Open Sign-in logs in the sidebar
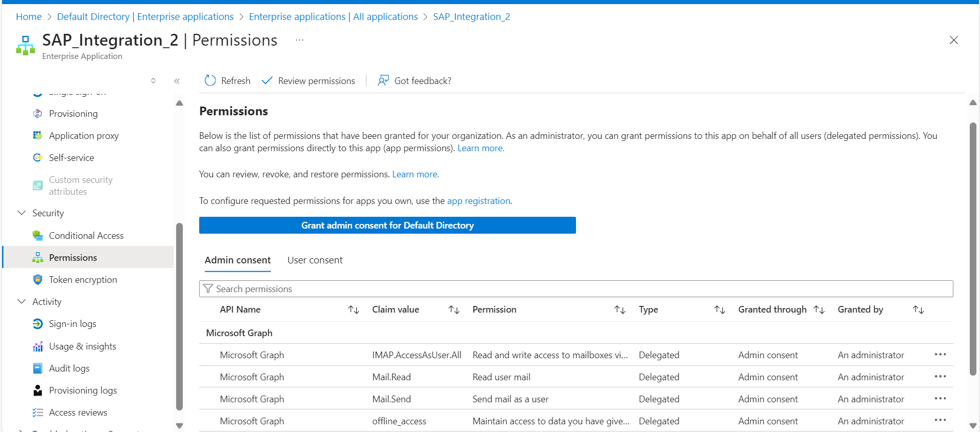The image size is (980, 432). [x=73, y=324]
